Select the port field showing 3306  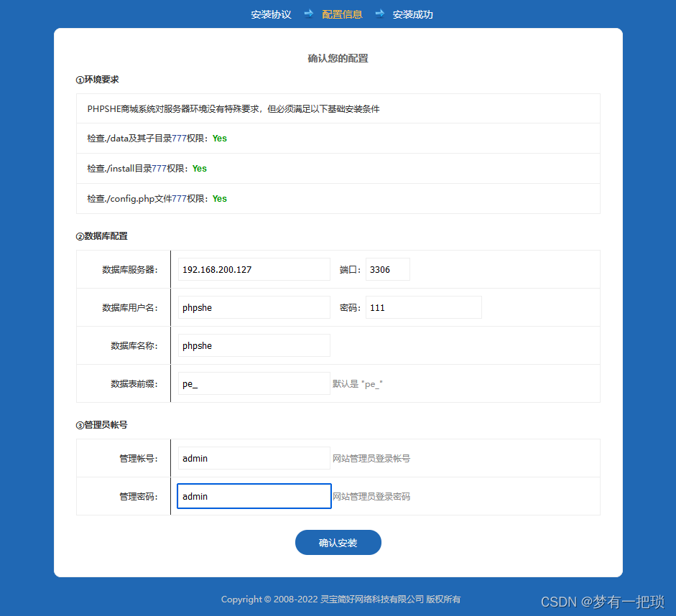tap(388, 269)
